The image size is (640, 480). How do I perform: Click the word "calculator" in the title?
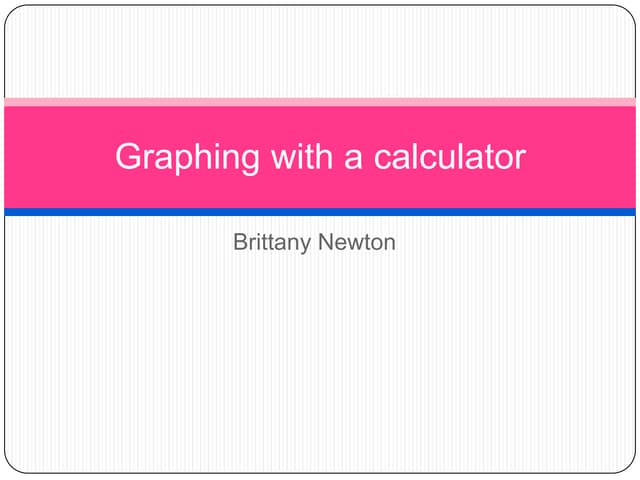pyautogui.click(x=449, y=157)
